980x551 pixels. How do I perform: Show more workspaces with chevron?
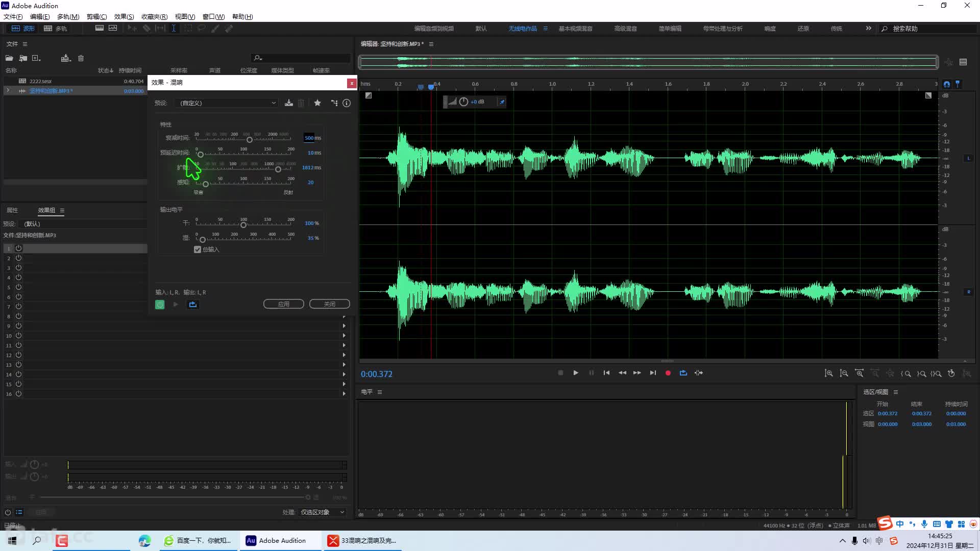tap(868, 29)
